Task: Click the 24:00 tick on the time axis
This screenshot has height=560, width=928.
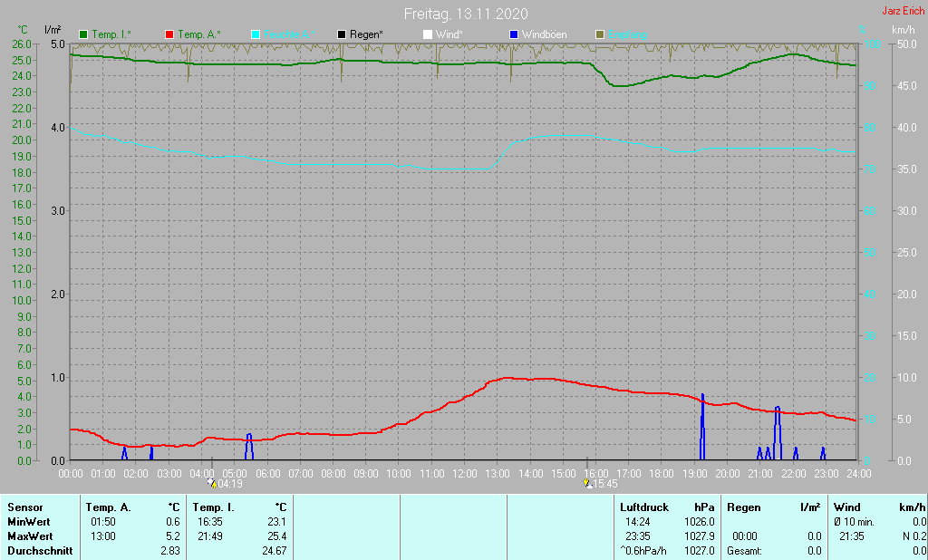Action: click(859, 474)
